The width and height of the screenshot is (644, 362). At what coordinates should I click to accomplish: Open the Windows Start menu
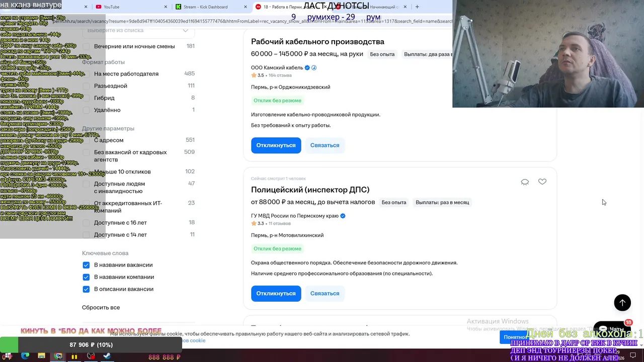coord(8,356)
